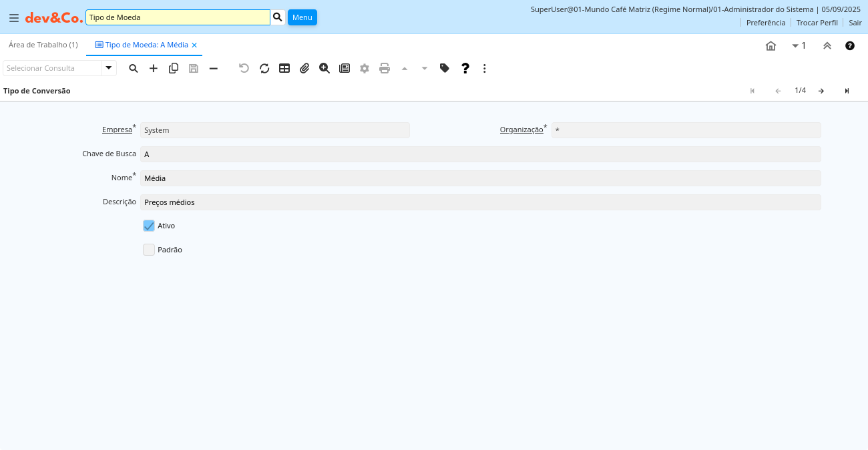Collapse the header with double chevron
The width and height of the screenshot is (868, 450).
(827, 46)
